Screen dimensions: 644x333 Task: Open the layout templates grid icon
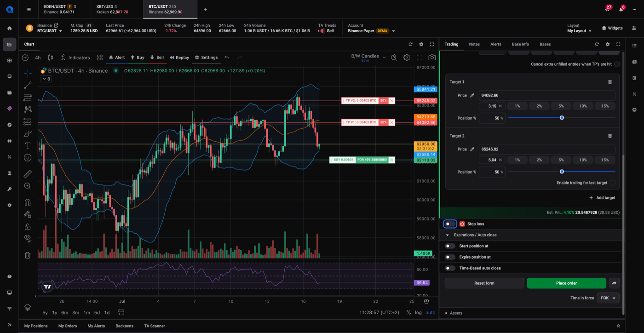100,57
